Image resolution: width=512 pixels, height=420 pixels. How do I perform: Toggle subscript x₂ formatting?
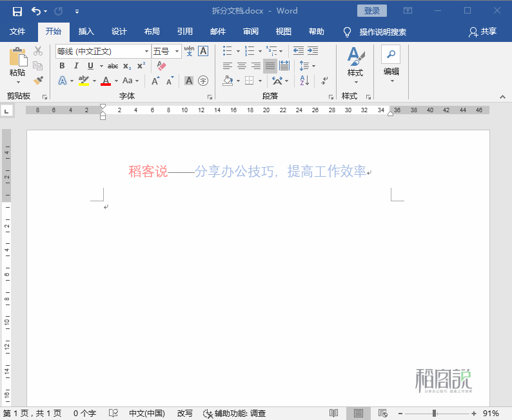coord(127,66)
